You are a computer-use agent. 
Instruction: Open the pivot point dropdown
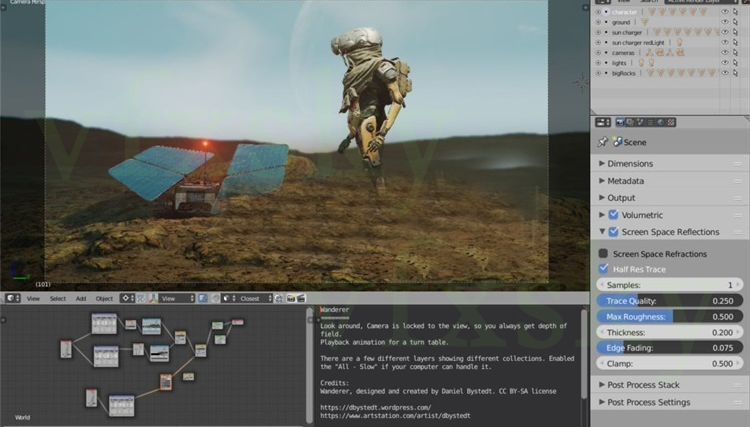(127, 298)
